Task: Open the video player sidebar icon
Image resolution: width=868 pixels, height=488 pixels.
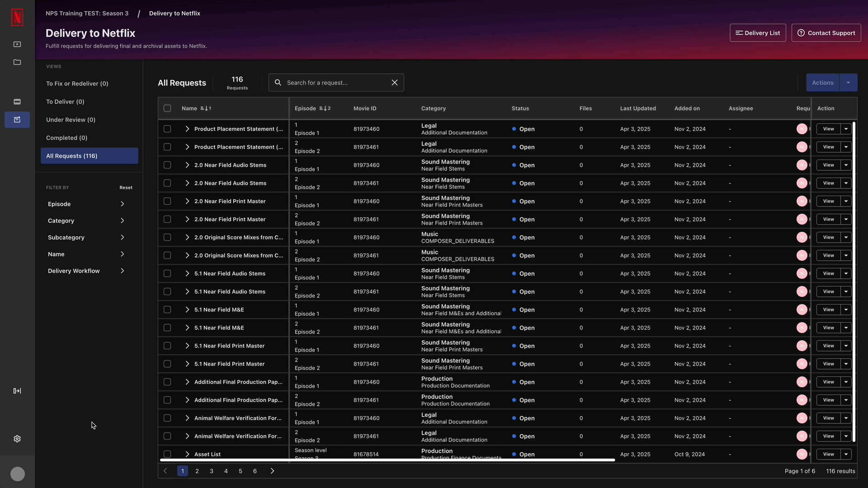Action: coord(17,44)
